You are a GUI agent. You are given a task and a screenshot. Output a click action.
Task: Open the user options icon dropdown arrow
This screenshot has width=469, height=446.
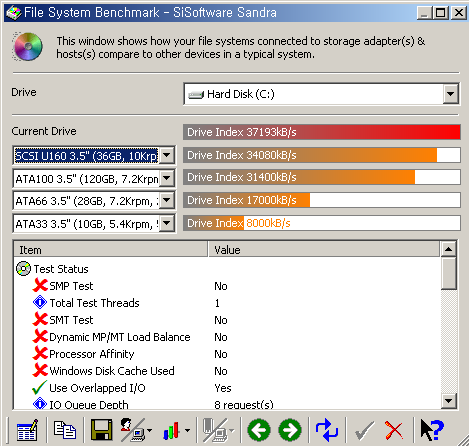click(x=149, y=430)
